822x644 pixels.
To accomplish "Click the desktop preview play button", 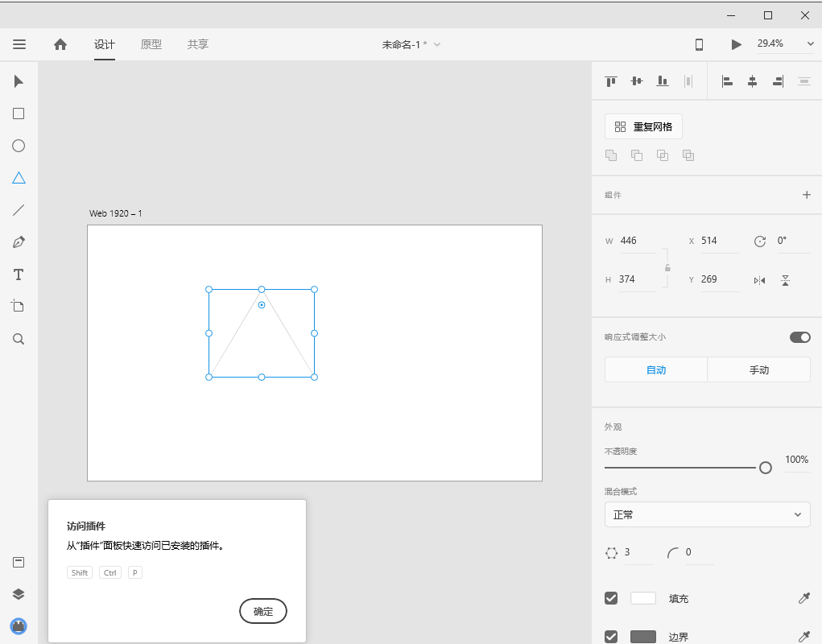I will click(736, 44).
